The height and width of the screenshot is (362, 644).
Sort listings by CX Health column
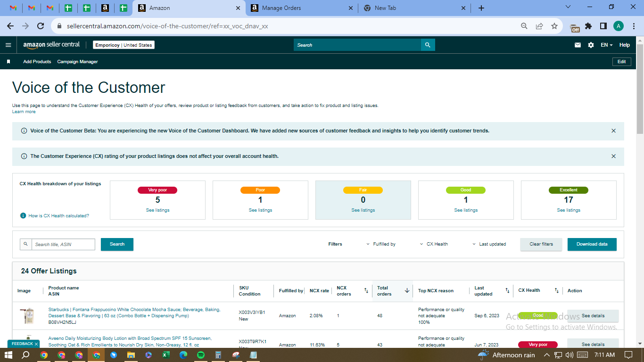556,291
